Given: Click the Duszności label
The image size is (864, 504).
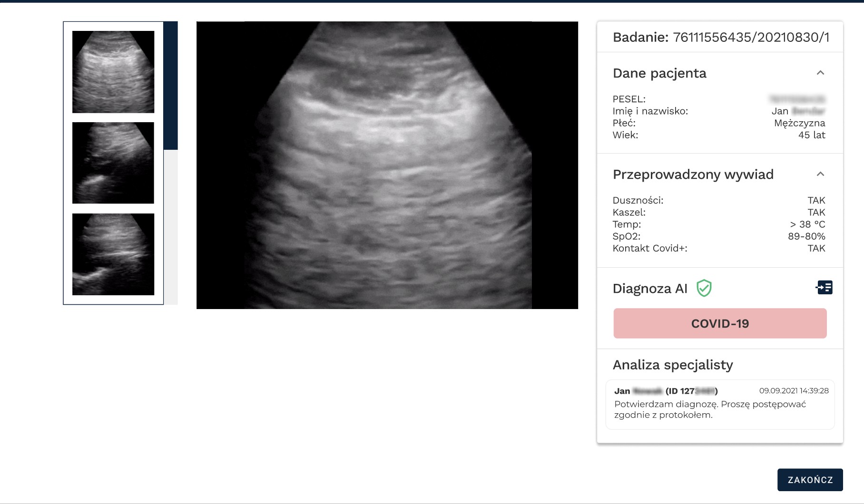Looking at the screenshot, I should [x=638, y=200].
